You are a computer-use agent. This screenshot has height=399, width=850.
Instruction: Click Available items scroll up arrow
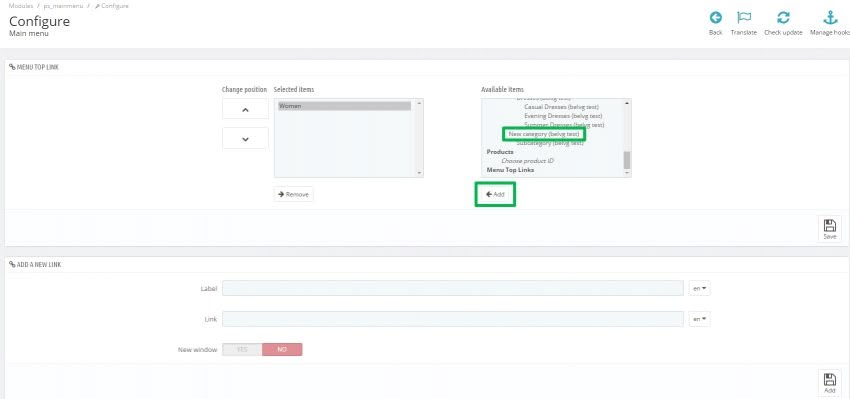click(x=627, y=103)
